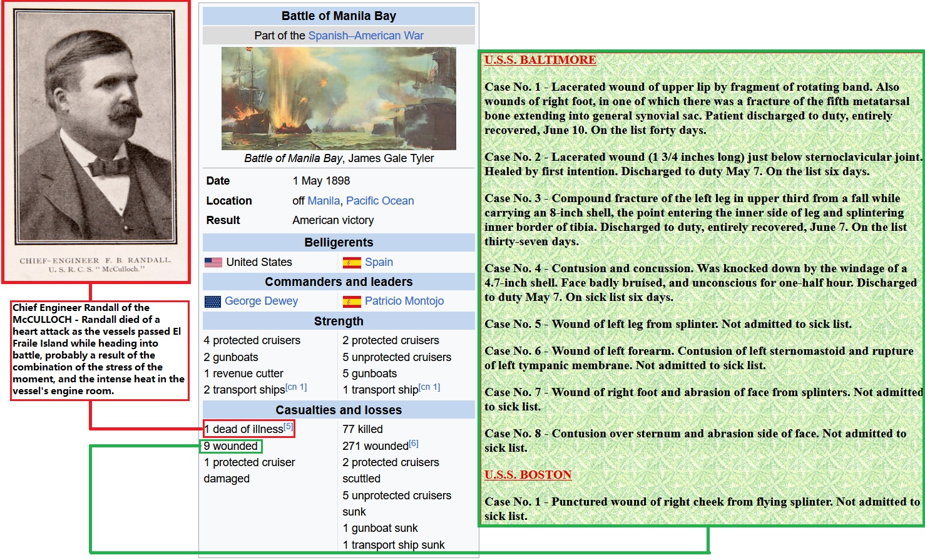
Task: Click the 'Case No. 8' sternum contusion entry
Action: tap(695, 440)
